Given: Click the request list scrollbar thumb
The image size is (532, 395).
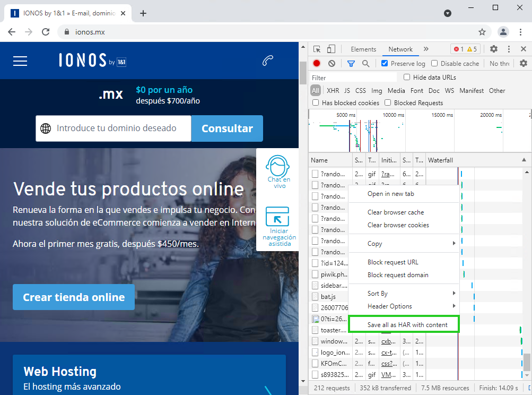Looking at the screenshot, I should pos(527,363).
